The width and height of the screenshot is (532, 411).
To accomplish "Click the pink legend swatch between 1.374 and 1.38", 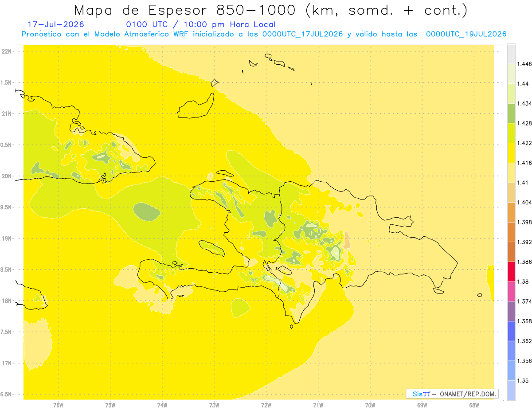I will tap(511, 291).
